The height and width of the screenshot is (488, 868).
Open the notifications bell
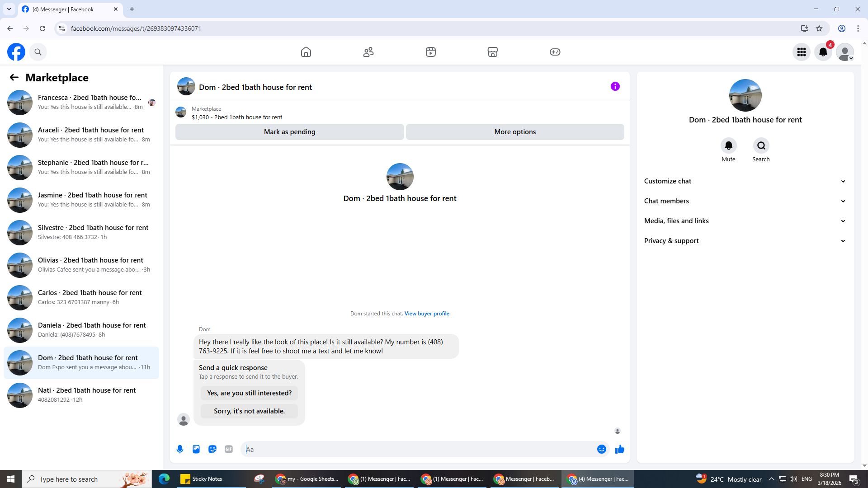[x=823, y=52]
